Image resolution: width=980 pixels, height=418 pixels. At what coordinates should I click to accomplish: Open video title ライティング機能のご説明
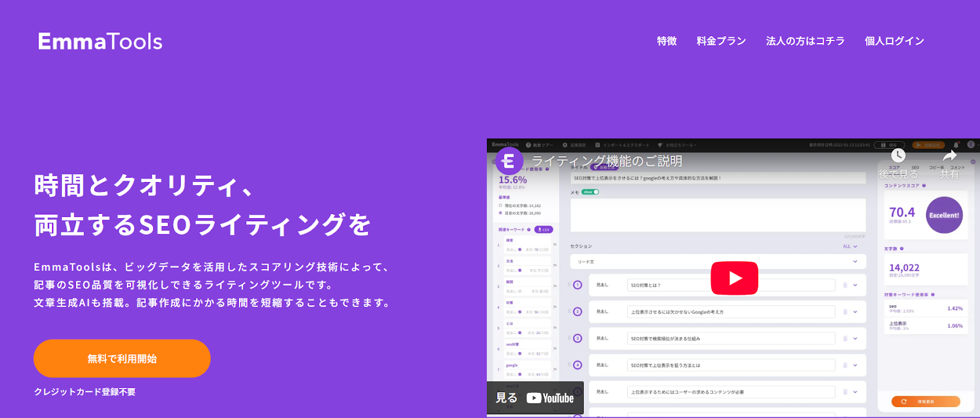tap(607, 161)
